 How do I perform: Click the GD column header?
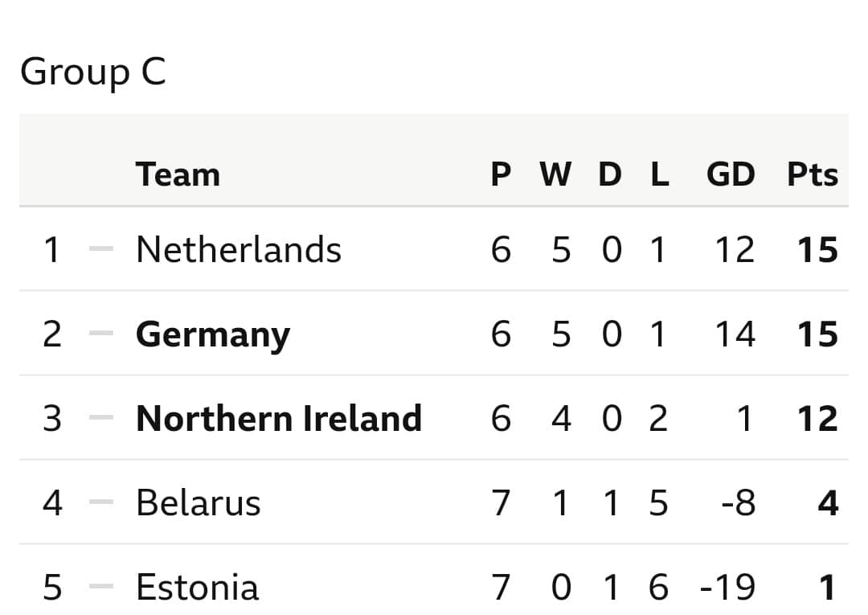coord(731,175)
